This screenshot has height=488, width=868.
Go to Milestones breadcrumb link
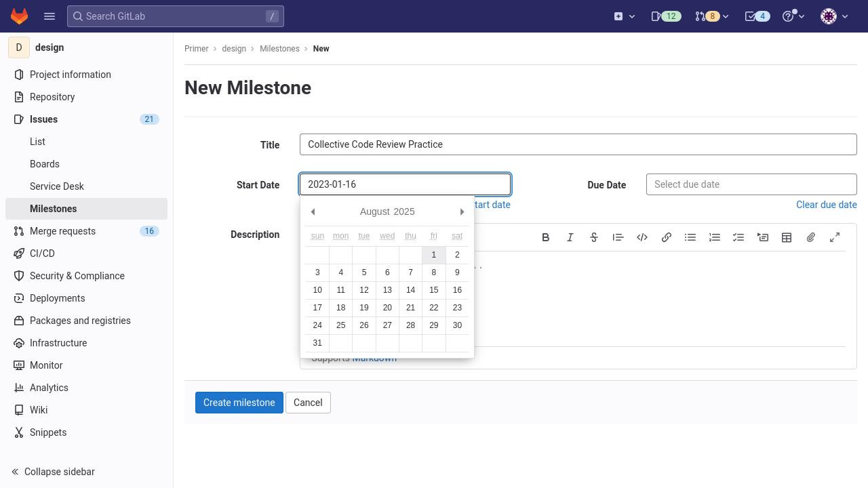(279, 49)
